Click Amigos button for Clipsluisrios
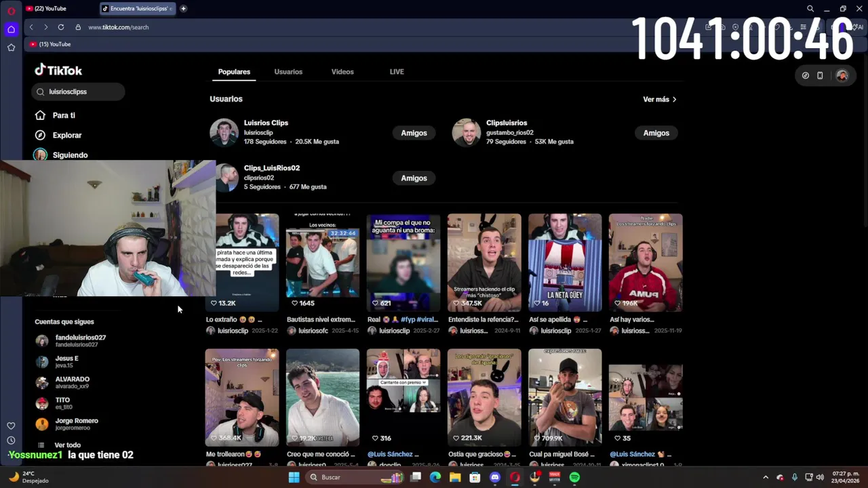Image resolution: width=868 pixels, height=488 pixels. (x=656, y=133)
